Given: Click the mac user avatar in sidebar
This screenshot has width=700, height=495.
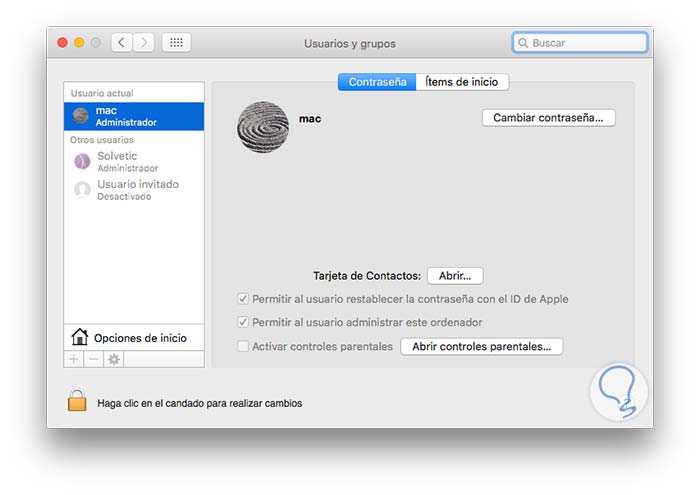Looking at the screenshot, I should [x=81, y=116].
